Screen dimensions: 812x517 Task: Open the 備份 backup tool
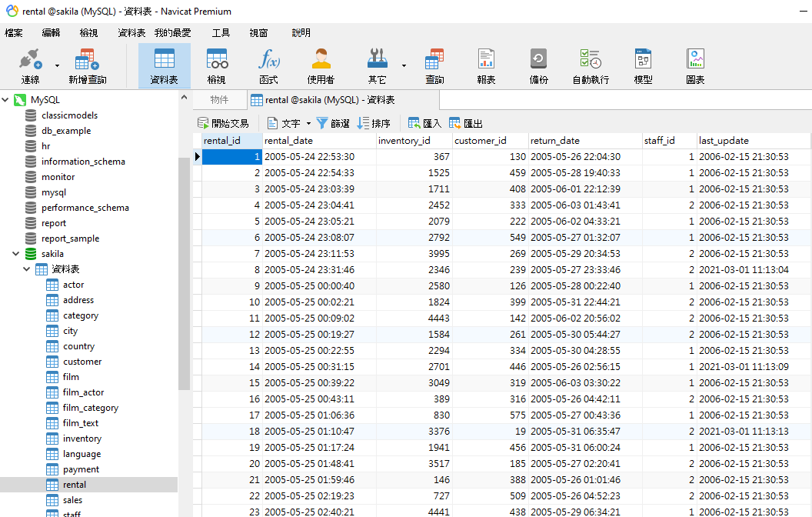[538, 65]
